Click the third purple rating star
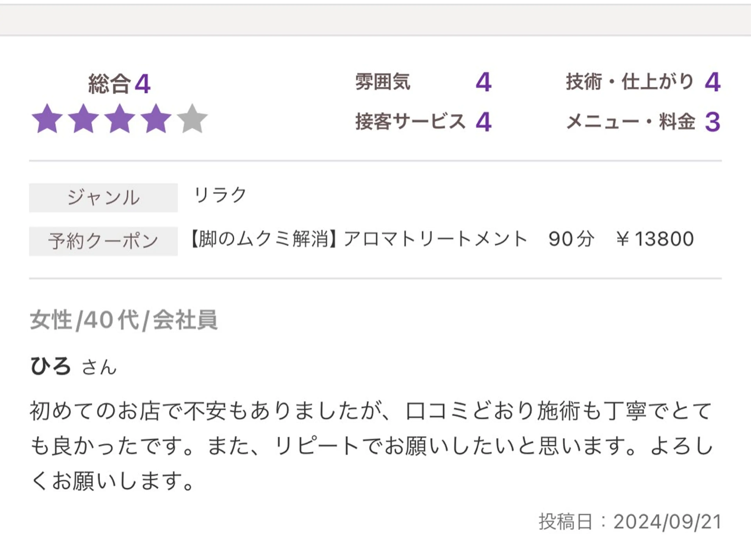The width and height of the screenshot is (751, 560). [x=120, y=119]
